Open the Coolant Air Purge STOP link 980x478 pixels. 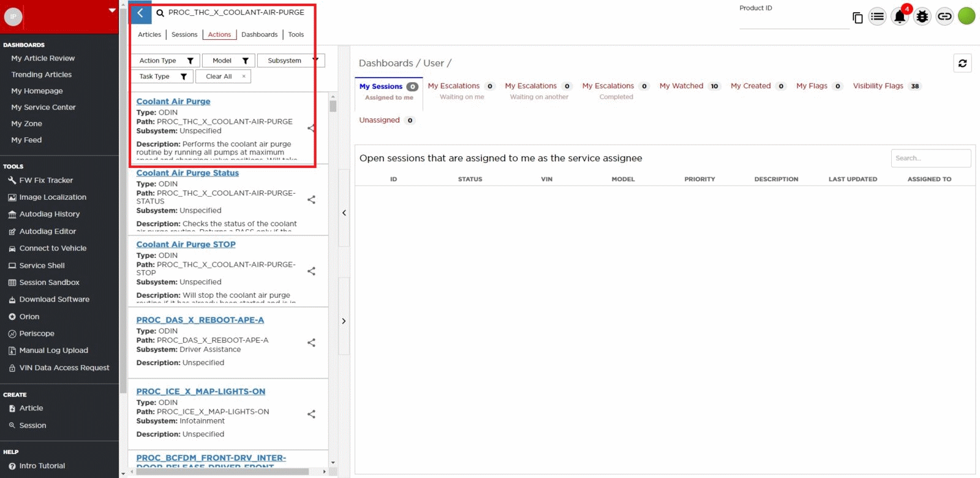click(186, 245)
